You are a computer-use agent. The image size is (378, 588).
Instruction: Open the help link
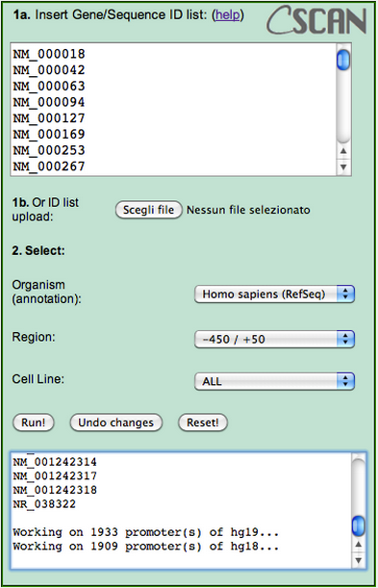pos(227,15)
